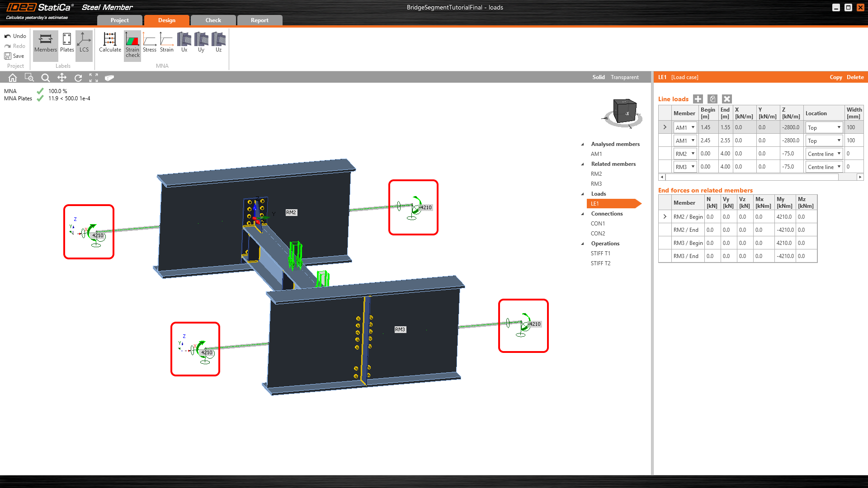Click Copy for load case LE1
Screen dimensions: 868x488
[x=835, y=77]
